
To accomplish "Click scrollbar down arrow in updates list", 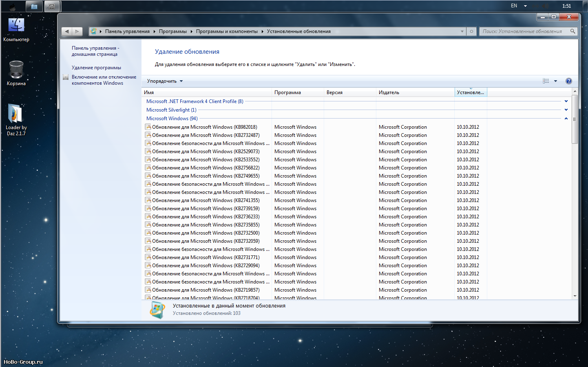I will (575, 296).
